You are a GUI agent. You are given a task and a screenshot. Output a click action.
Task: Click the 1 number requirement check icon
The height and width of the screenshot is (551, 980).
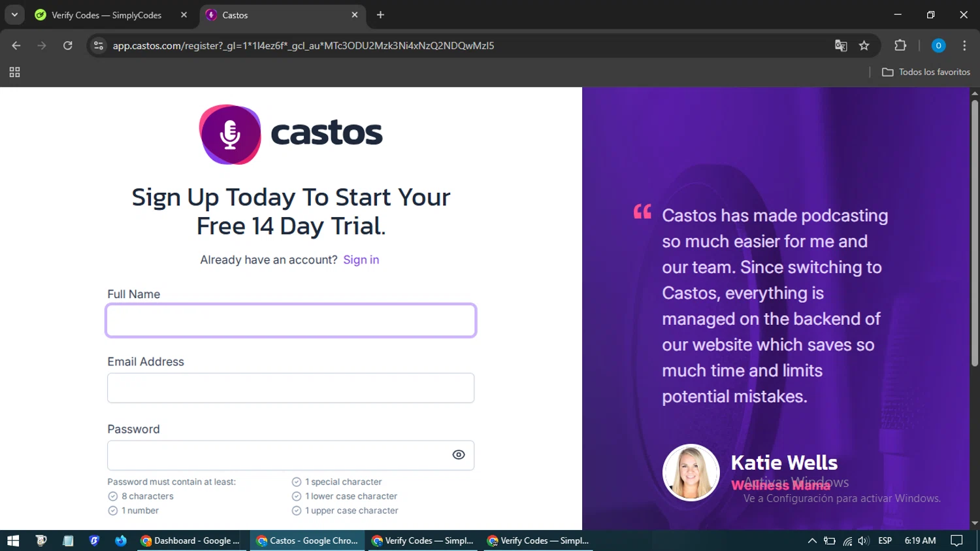[x=112, y=510]
